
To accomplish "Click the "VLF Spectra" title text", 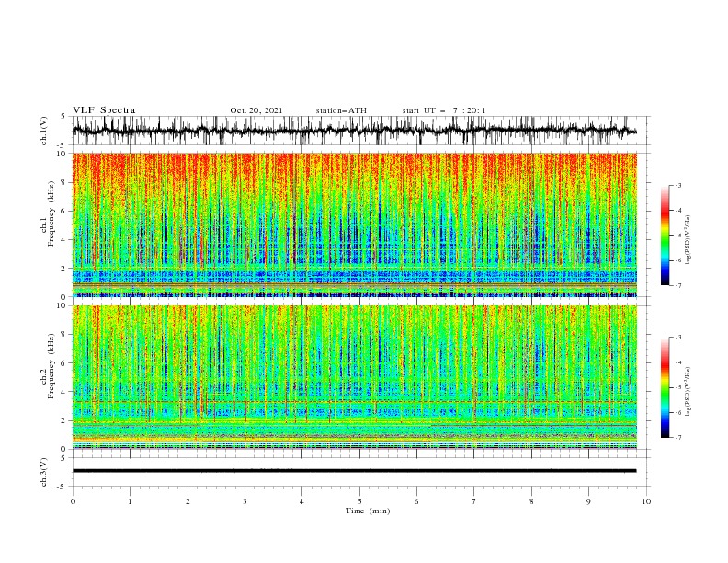I will point(104,110).
